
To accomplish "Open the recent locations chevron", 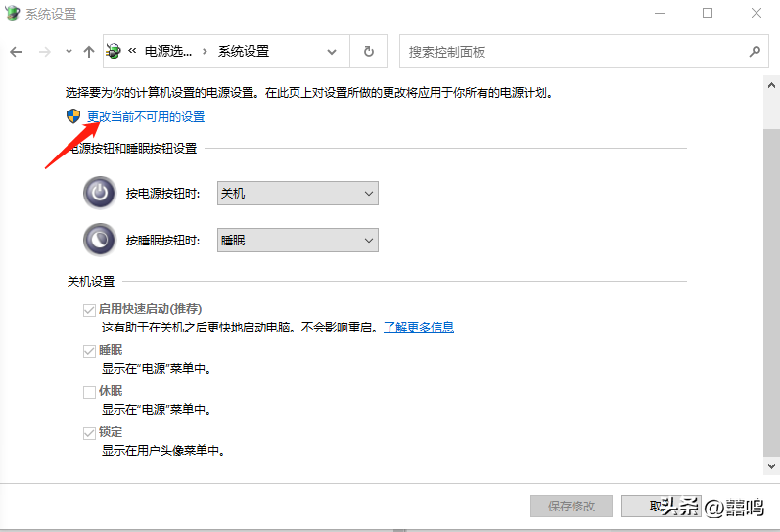I will point(69,52).
